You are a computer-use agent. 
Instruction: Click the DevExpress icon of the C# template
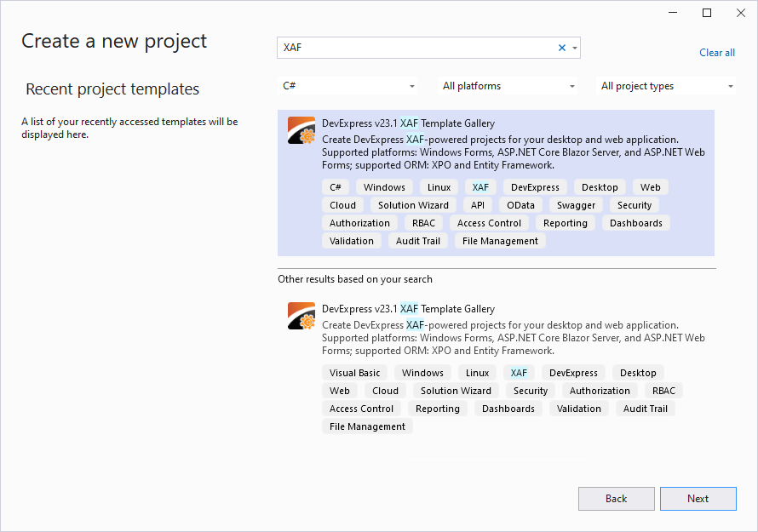click(x=301, y=130)
